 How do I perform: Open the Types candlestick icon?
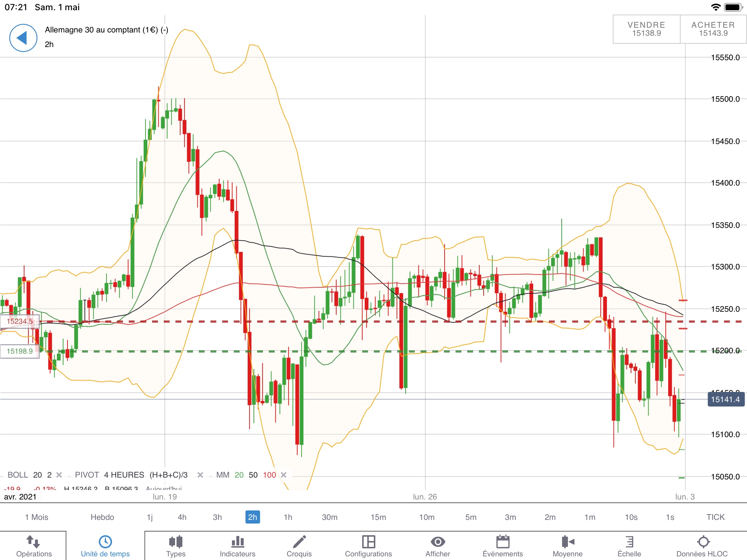[x=175, y=542]
